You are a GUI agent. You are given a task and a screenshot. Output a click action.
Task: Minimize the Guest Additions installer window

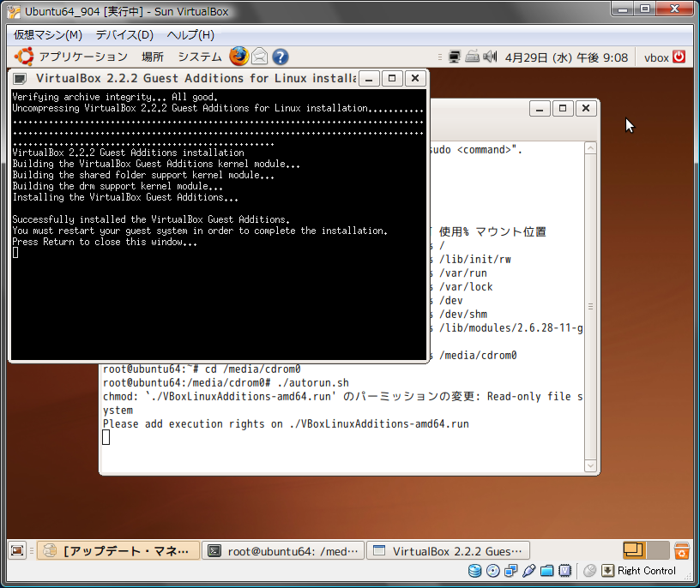[369, 79]
